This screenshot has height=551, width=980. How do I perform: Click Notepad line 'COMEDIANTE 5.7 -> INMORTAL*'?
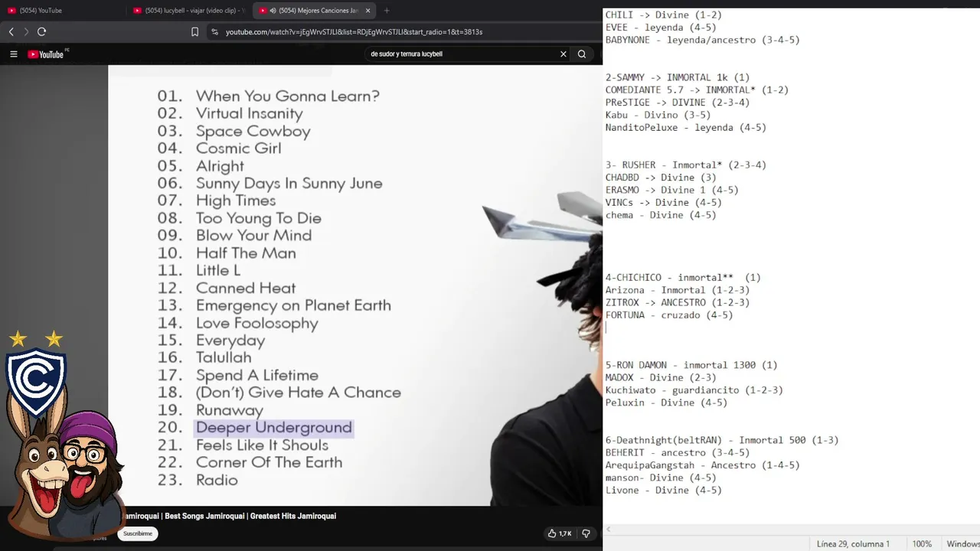[x=697, y=90]
